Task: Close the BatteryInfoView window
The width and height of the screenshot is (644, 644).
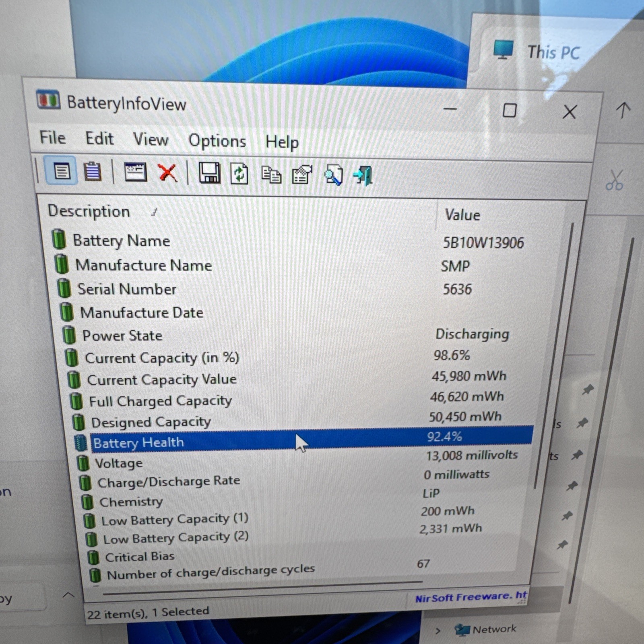Action: (569, 112)
